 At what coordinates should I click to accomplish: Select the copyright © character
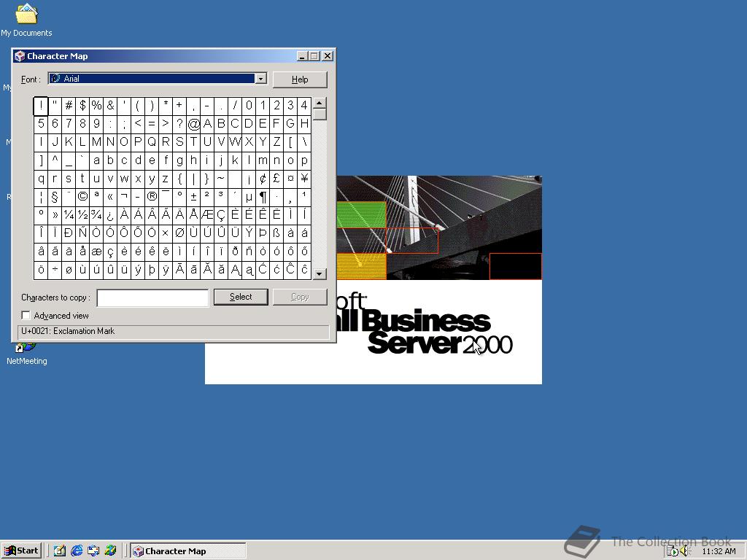pyautogui.click(x=82, y=197)
